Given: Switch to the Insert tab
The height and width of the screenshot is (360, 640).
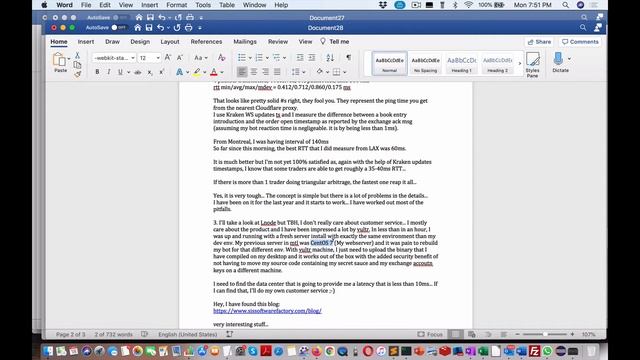Looking at the screenshot, I should click(x=86, y=42).
